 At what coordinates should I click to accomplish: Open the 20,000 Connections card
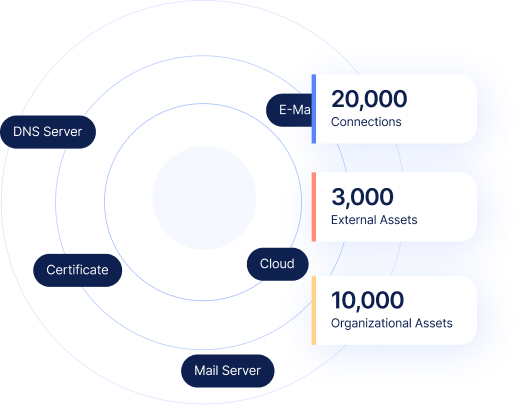click(394, 109)
